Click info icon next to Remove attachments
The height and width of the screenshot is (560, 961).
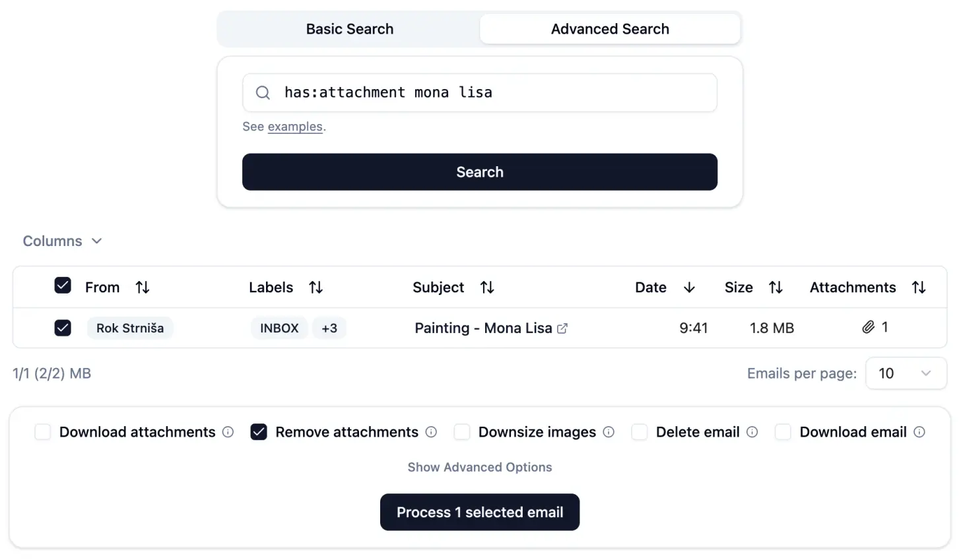pos(430,432)
